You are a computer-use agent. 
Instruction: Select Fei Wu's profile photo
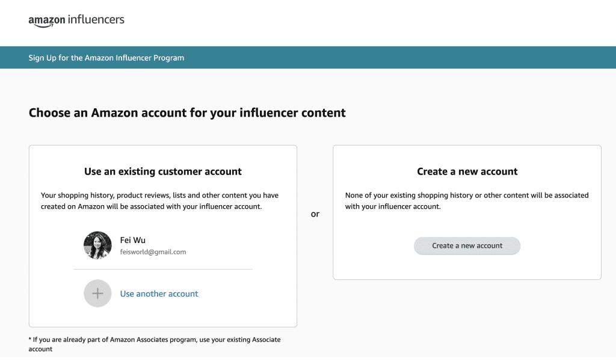tap(97, 245)
